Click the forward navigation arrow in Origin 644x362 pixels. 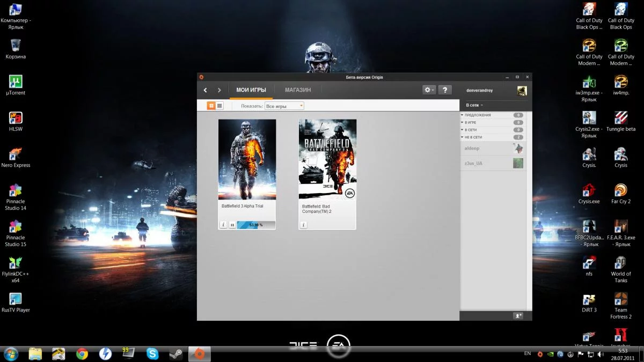(x=219, y=90)
